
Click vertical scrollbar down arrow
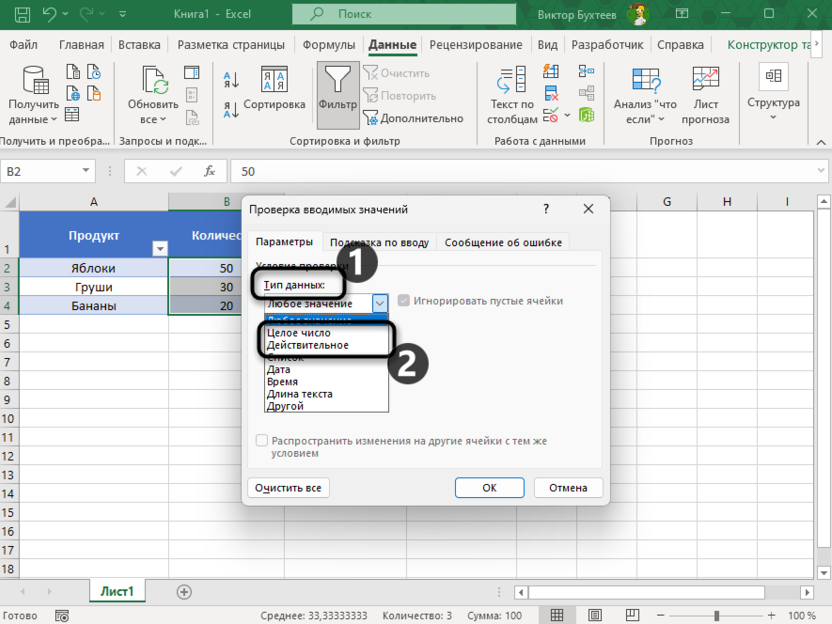824,573
